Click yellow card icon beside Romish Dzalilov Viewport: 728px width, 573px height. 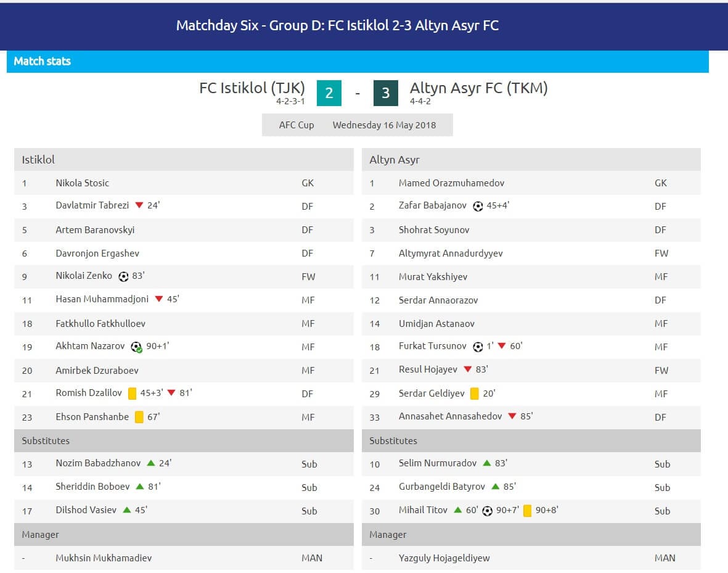click(x=132, y=394)
